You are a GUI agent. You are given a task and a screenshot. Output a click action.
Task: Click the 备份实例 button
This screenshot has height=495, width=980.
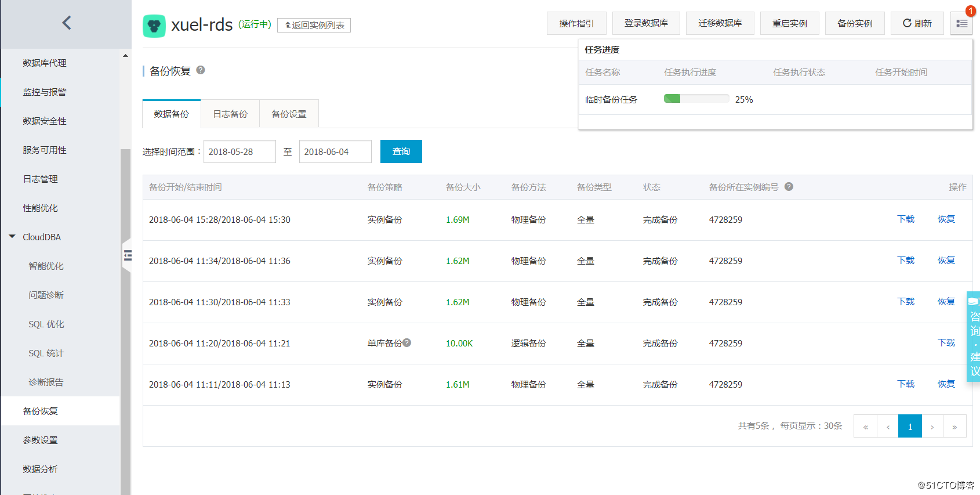pyautogui.click(x=855, y=23)
